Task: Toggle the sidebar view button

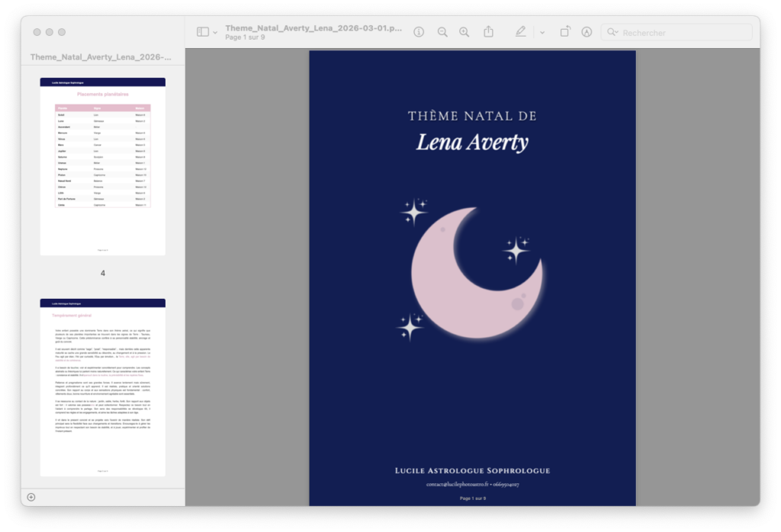Action: pyautogui.click(x=203, y=32)
